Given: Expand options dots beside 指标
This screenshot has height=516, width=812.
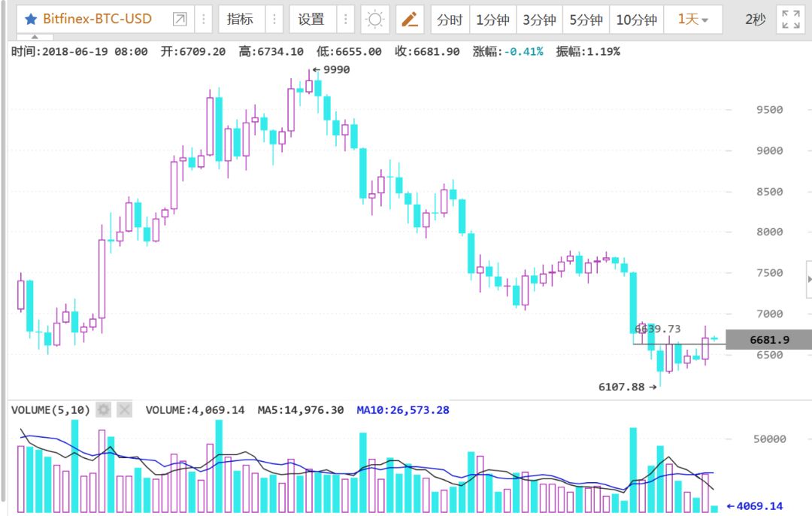Looking at the screenshot, I should pos(274,20).
